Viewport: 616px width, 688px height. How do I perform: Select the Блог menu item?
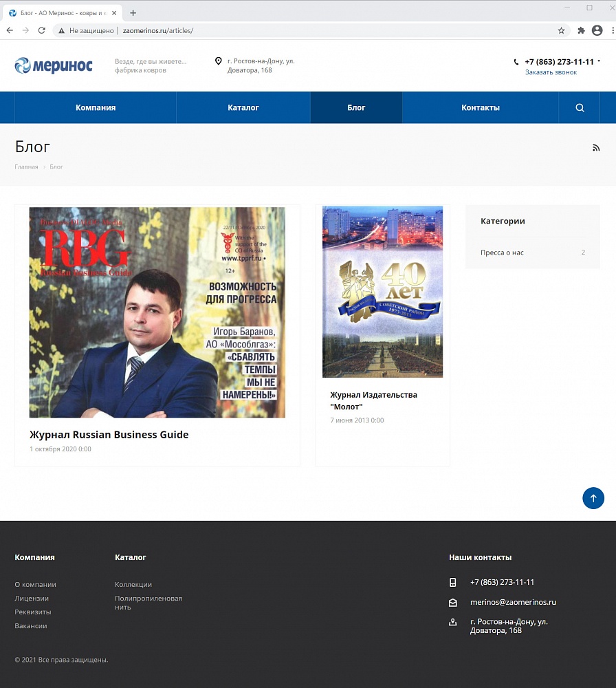[x=356, y=107]
